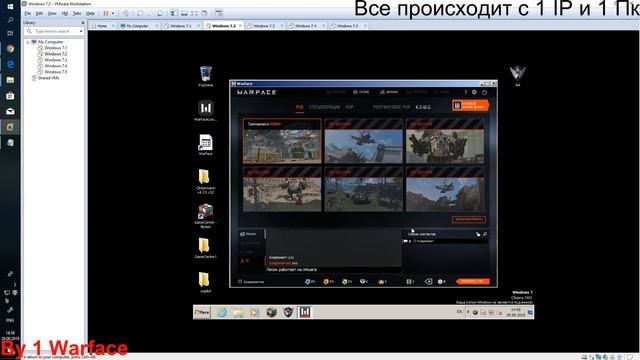Viewport: 640px width, 360px height.
Task: Switch to the Windows 7.3 tab
Action: point(264,26)
